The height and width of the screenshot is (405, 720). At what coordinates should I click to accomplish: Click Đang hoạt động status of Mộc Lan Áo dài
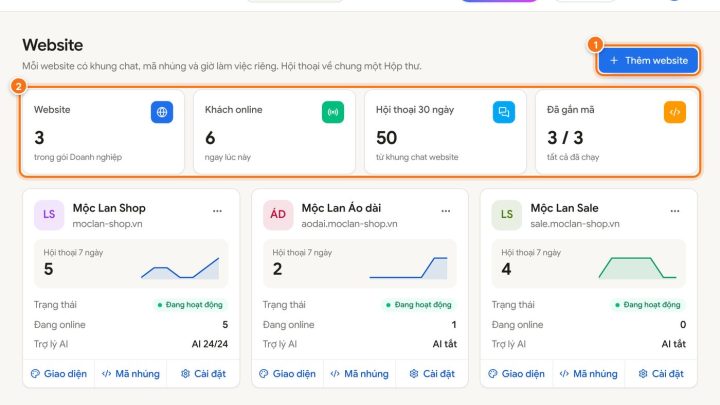point(419,304)
